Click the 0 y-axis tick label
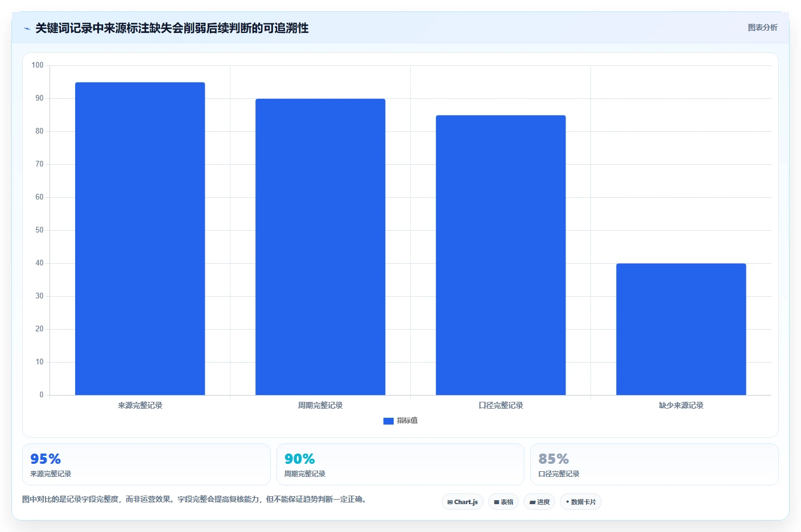Viewport: 801px width, 532px height. (42, 395)
